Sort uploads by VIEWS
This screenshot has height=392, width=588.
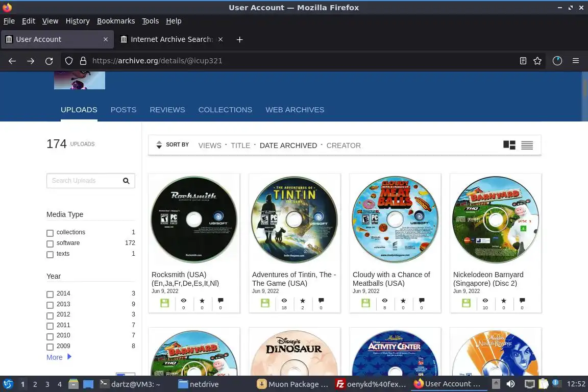tap(210, 145)
